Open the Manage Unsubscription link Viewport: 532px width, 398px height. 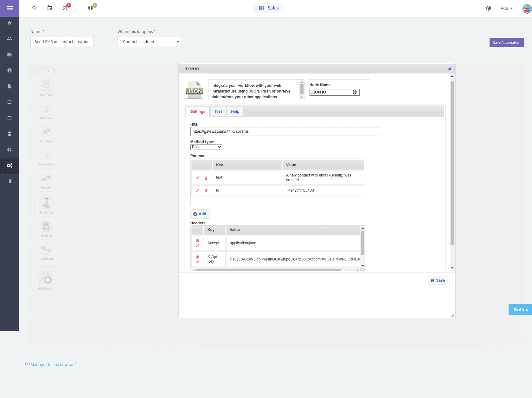(52, 364)
